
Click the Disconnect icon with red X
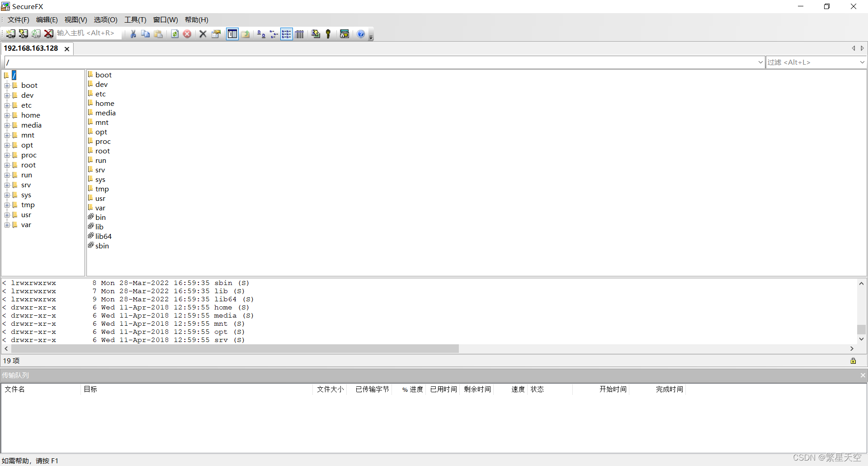click(48, 34)
